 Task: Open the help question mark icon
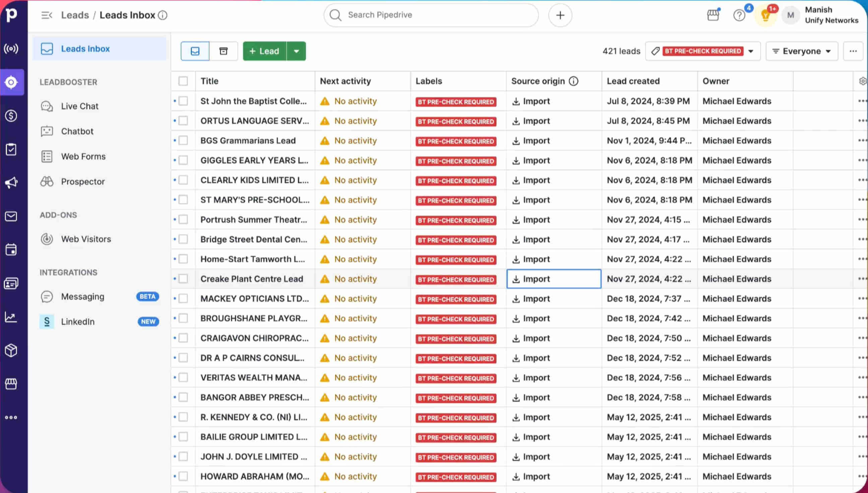pyautogui.click(x=739, y=15)
